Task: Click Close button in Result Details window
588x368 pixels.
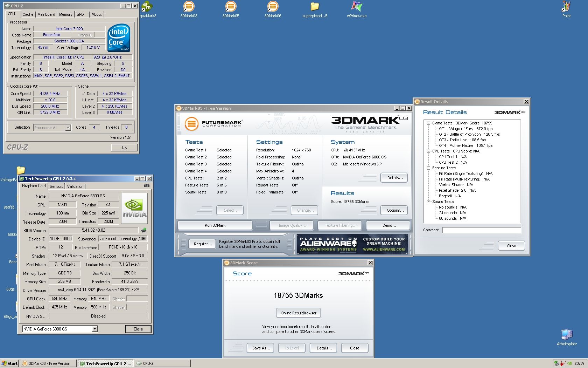Action: (511, 246)
